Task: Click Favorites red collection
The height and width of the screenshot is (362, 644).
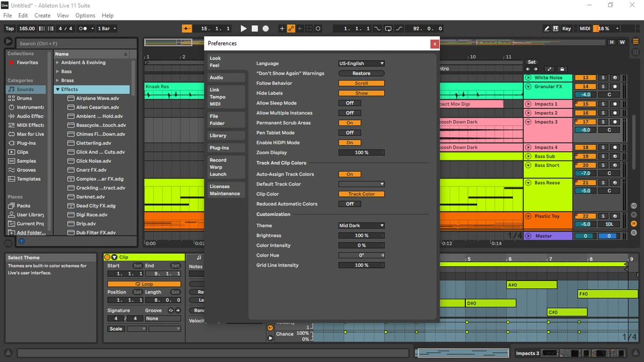Action: 27,63
